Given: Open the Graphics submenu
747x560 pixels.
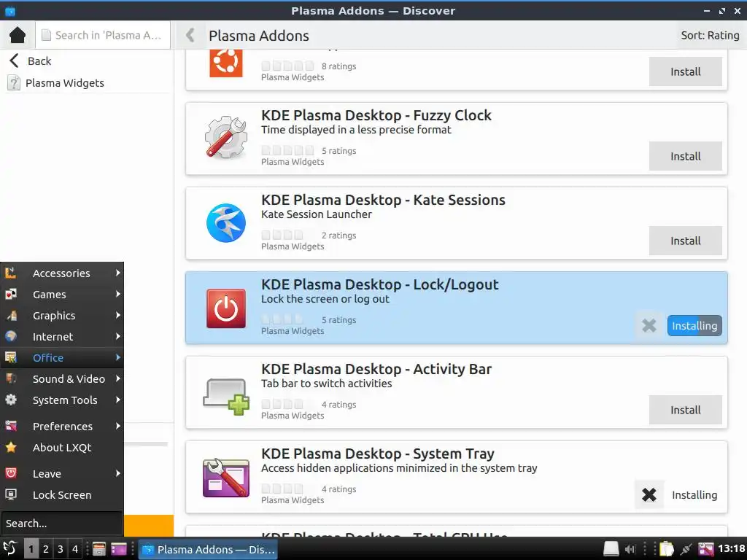Looking at the screenshot, I should [62, 315].
